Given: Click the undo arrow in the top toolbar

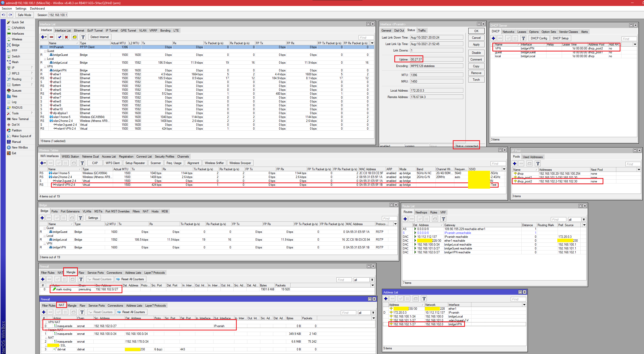Looking at the screenshot, I should (3, 15).
